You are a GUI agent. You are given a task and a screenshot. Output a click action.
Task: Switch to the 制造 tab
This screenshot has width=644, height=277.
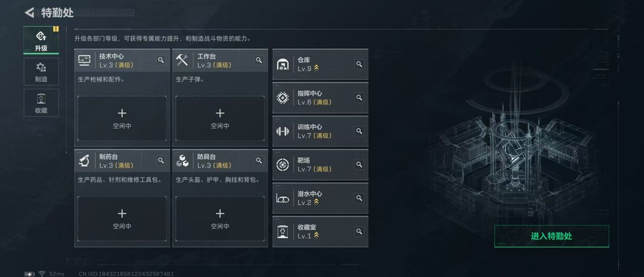tap(41, 72)
